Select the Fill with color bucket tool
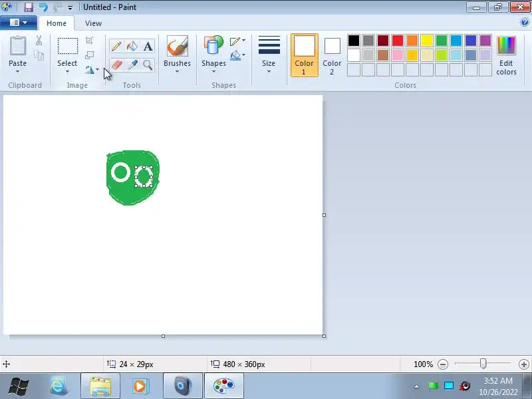This screenshot has width=532, height=399. tap(132, 46)
